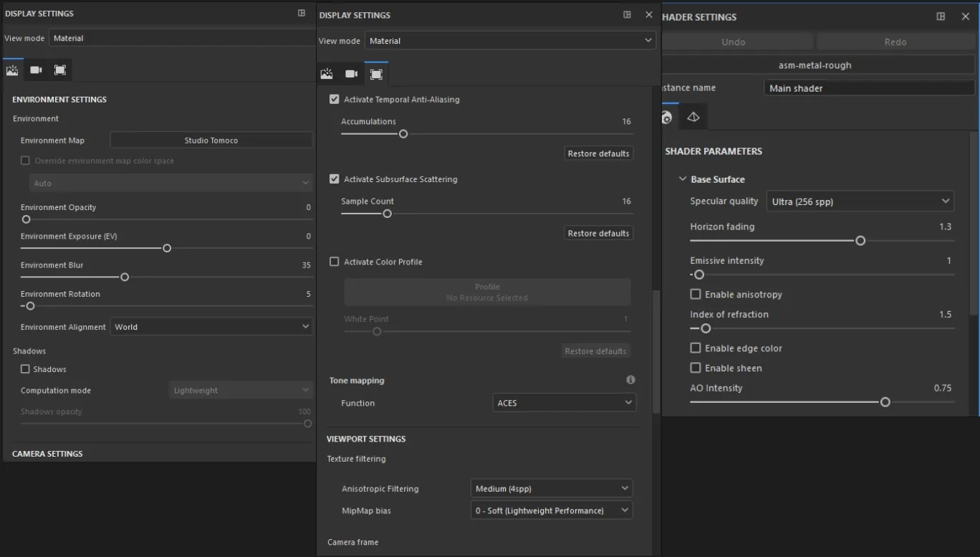This screenshot has height=557, width=980.
Task: Click the Accumulations slider handle
Action: click(403, 134)
